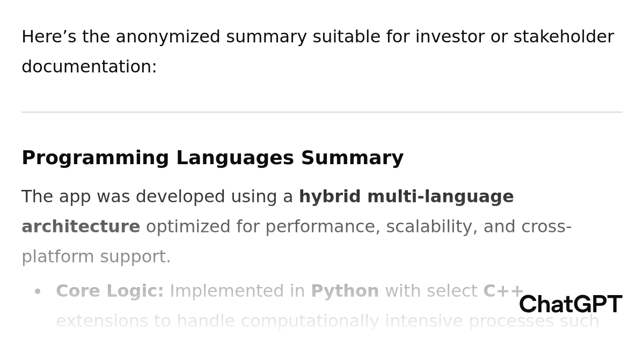Click the ChatGPT logo
644x338 pixels.
point(570,304)
